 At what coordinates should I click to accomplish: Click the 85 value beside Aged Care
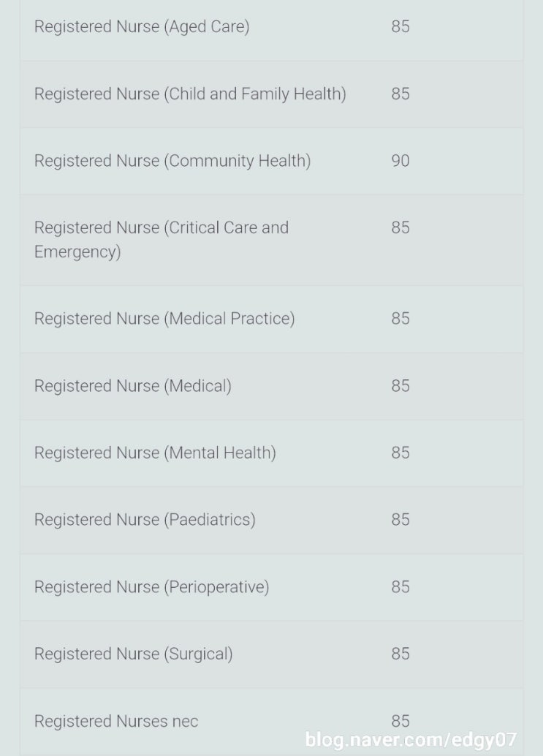point(400,27)
